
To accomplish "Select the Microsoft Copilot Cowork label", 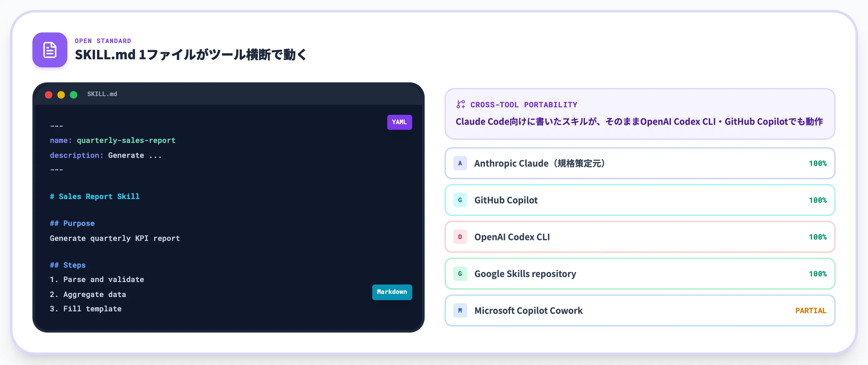I will [x=528, y=310].
